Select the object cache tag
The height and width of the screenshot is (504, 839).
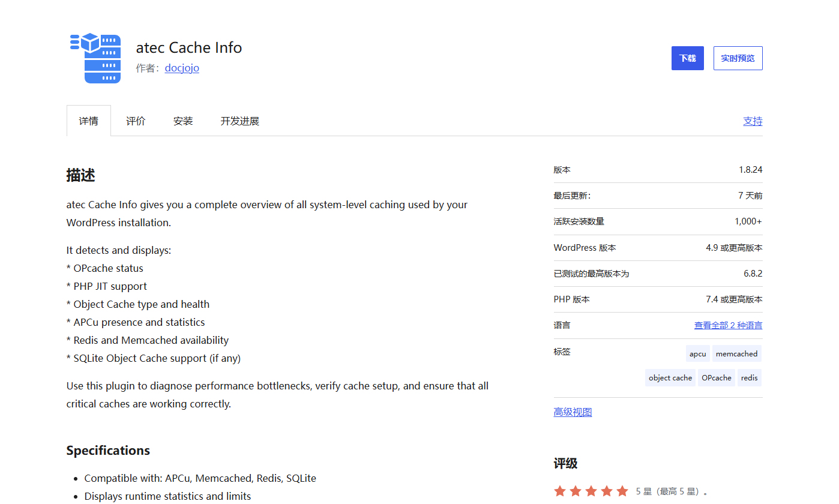[x=670, y=377]
